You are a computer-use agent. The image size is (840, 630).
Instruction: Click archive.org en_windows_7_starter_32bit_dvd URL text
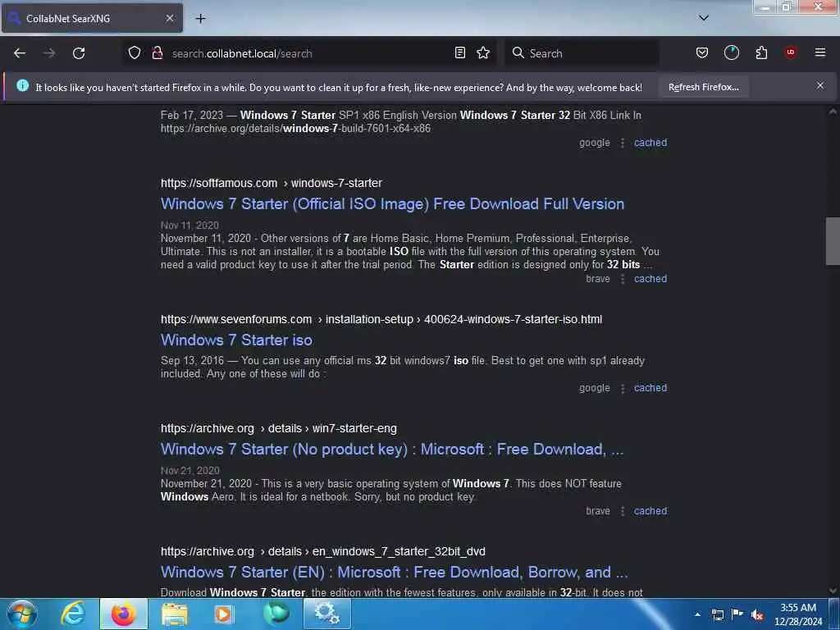[x=323, y=551]
